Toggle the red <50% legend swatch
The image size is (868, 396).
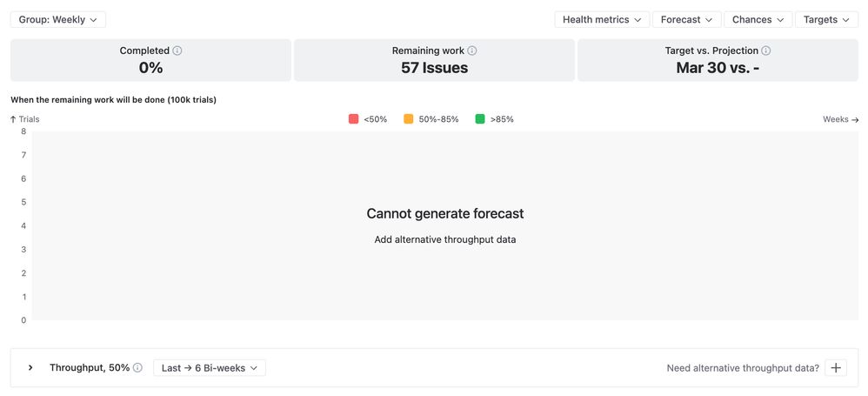click(354, 119)
